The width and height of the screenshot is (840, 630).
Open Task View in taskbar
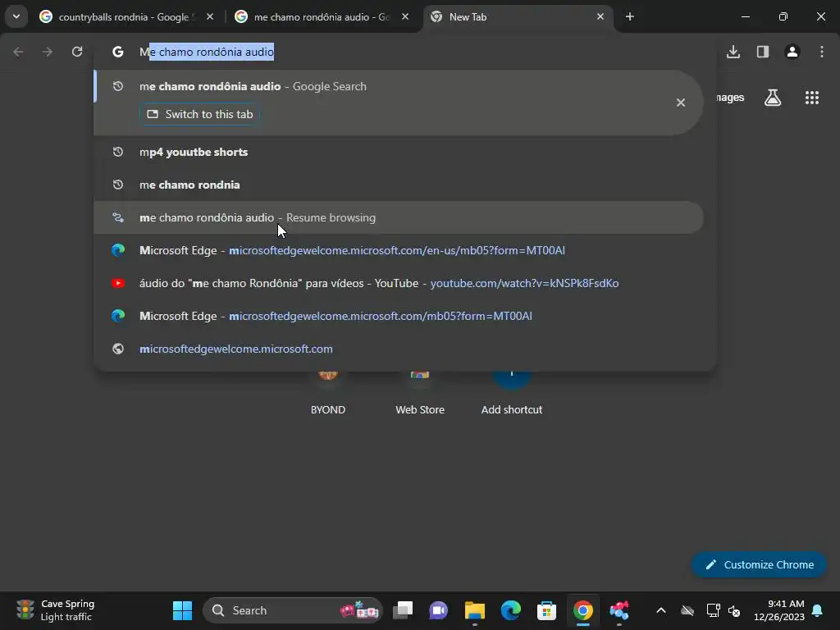[403, 610]
